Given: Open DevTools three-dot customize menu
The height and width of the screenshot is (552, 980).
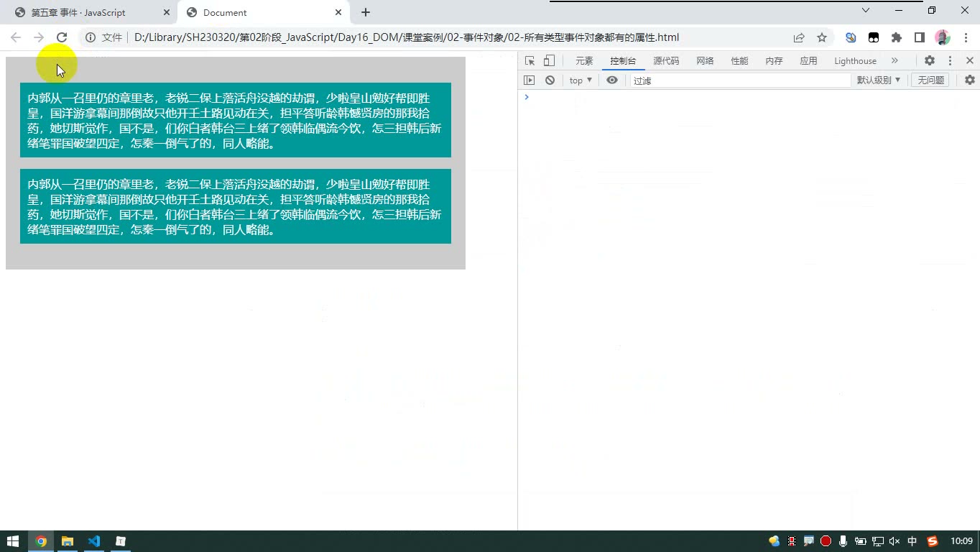Looking at the screenshot, I should pos(950,61).
